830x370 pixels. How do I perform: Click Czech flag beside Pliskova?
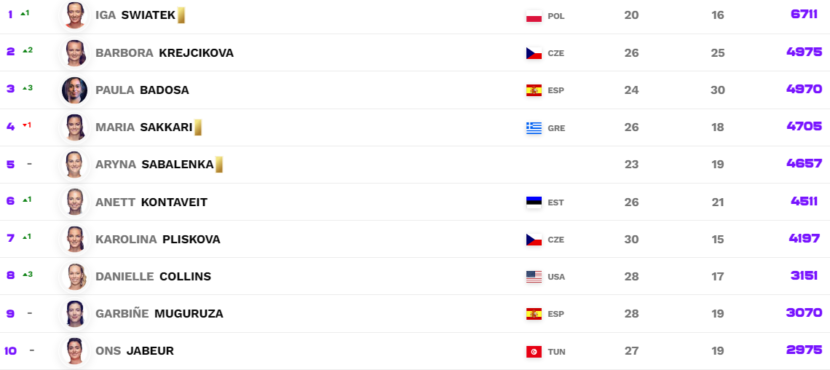click(x=534, y=240)
